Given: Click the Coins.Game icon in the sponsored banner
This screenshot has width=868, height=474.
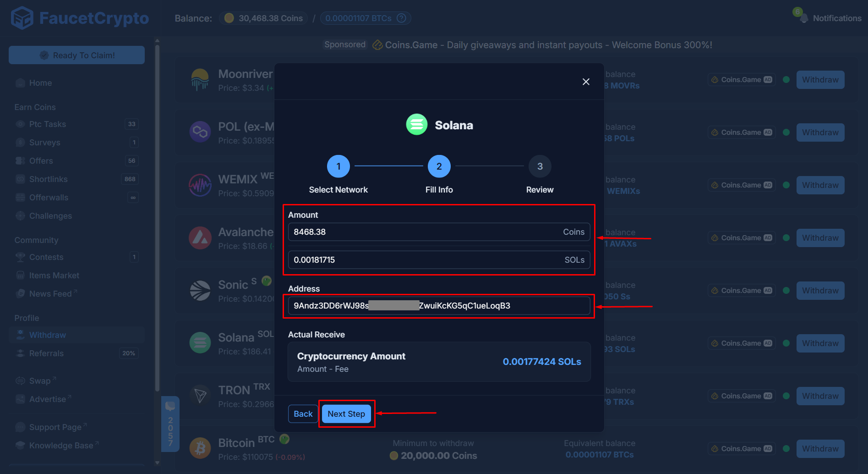Looking at the screenshot, I should click(x=377, y=44).
